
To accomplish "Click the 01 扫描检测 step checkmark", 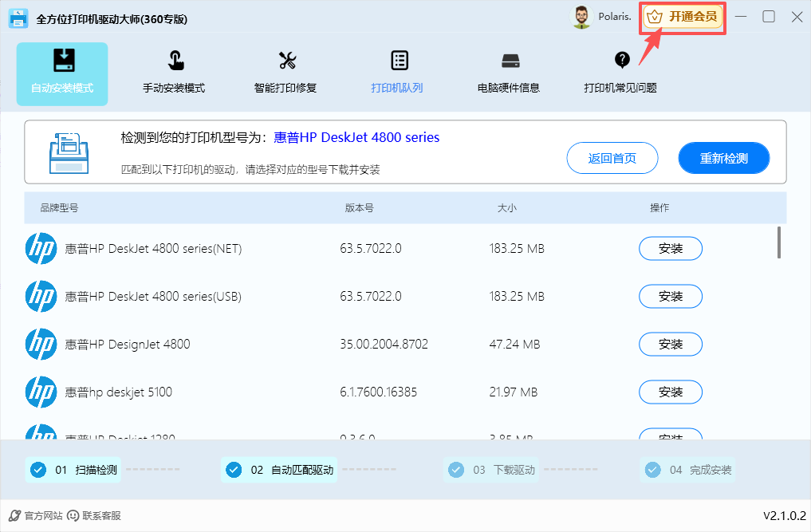I will (x=37, y=470).
